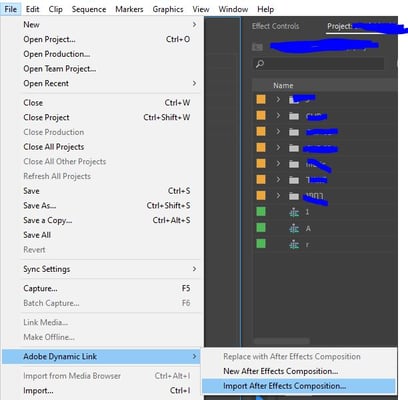Expand the first bin chevron
Viewport: 408px width, 400px height.
(278, 99)
